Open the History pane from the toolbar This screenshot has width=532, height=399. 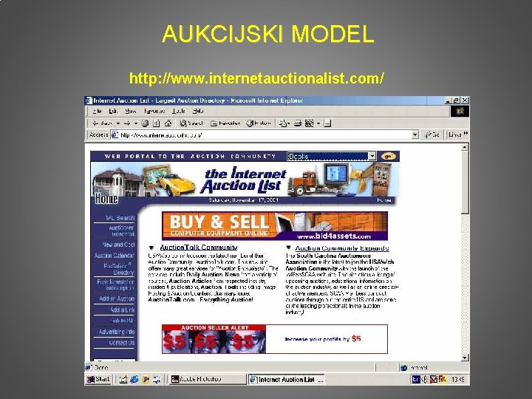coord(259,123)
